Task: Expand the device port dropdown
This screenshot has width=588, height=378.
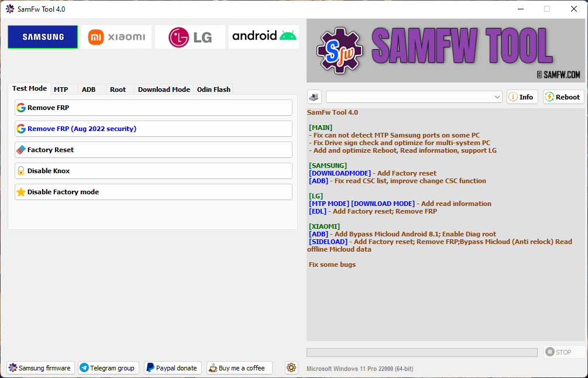Action: pos(414,97)
